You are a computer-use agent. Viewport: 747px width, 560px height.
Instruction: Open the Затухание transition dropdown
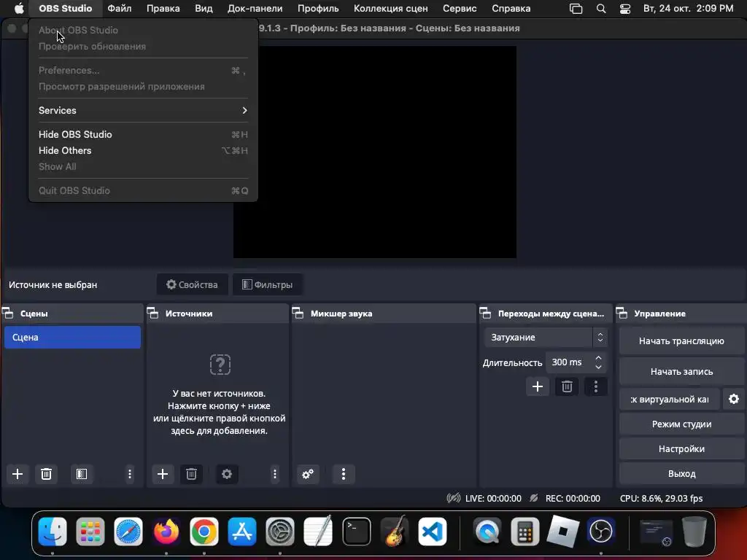546,337
